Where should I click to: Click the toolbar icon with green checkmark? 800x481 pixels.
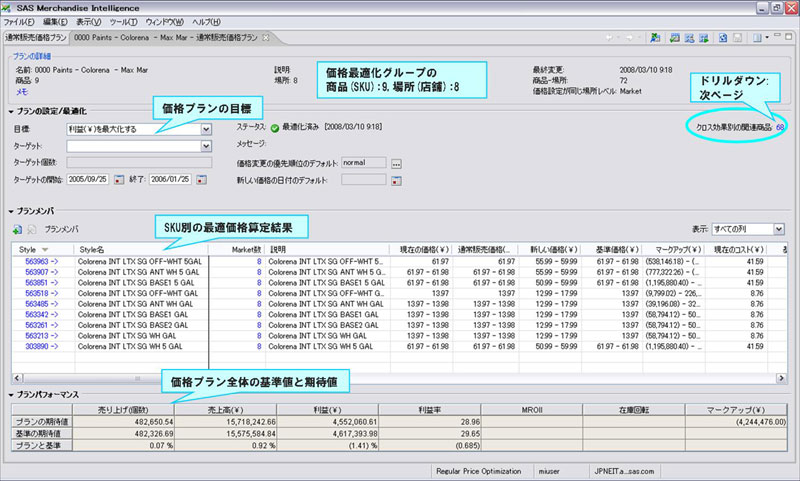(674, 37)
